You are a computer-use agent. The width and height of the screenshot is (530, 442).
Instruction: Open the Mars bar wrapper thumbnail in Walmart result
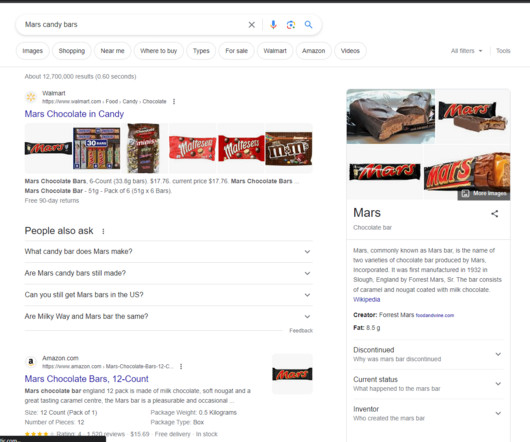pyautogui.click(x=48, y=148)
